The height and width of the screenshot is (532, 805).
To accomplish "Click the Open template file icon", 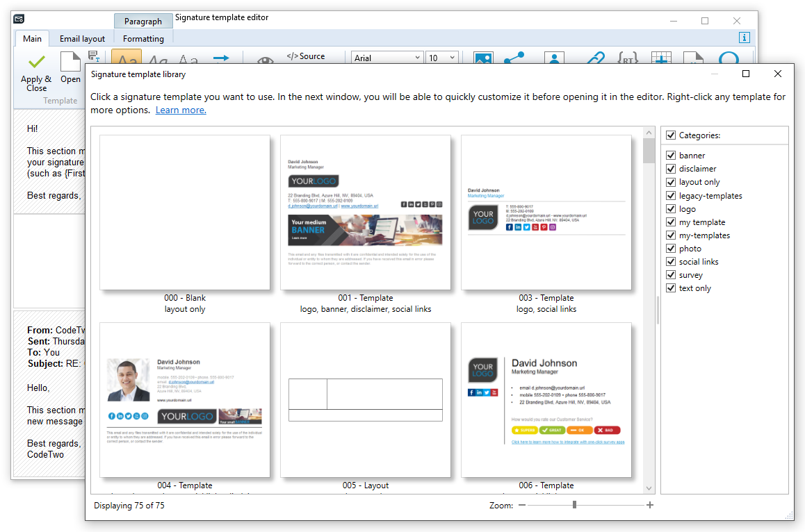I will pos(70,62).
